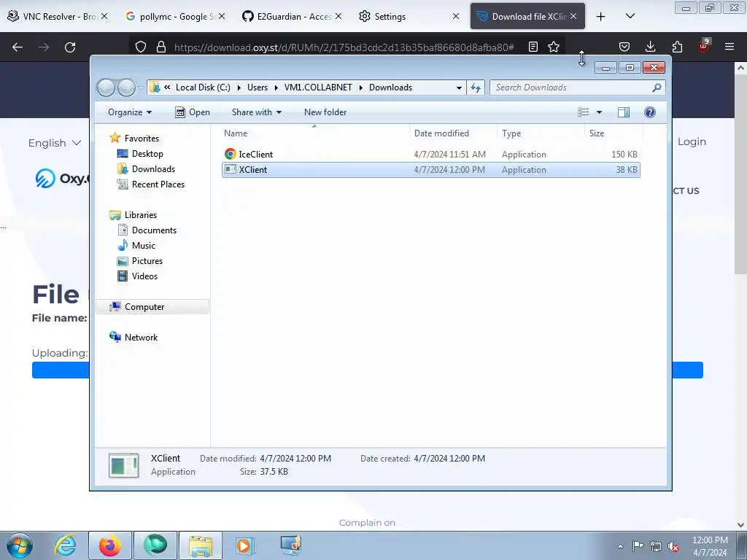Click Login link on Oxy page
The image size is (747, 560).
(692, 142)
